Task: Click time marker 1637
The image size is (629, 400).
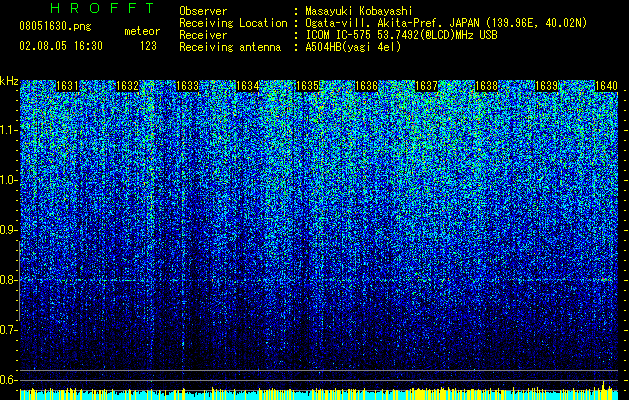Action: click(x=426, y=86)
